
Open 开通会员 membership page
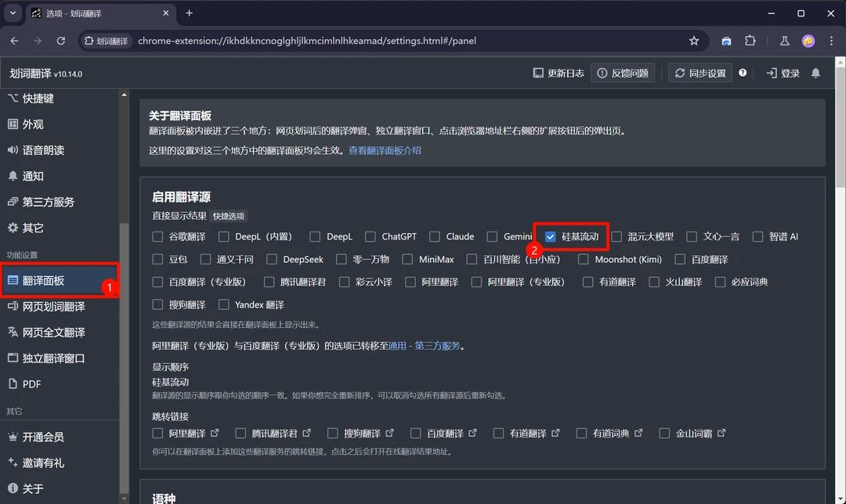pos(60,437)
